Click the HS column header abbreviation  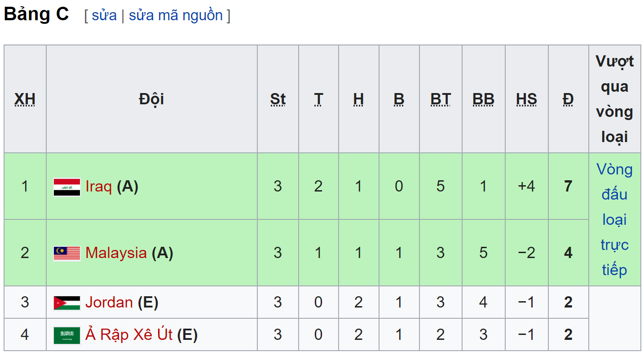coord(526,99)
